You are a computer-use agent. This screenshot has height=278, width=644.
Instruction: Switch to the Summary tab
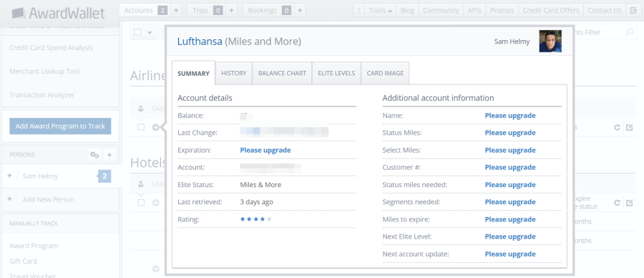click(x=193, y=73)
